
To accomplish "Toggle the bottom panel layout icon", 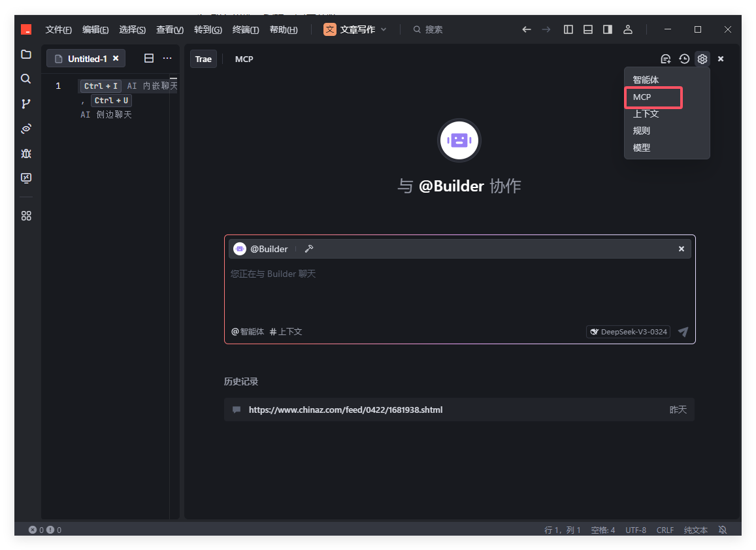I will pos(588,29).
